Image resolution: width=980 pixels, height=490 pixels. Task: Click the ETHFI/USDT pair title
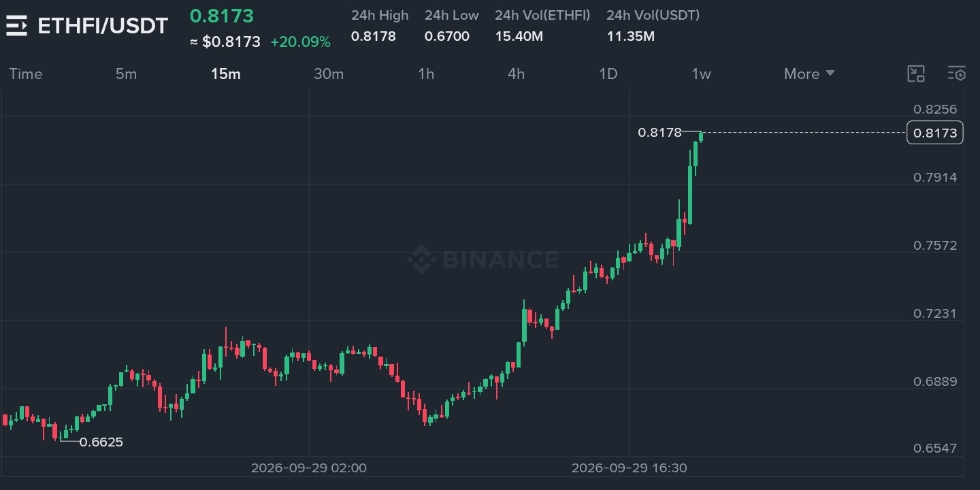click(x=103, y=26)
